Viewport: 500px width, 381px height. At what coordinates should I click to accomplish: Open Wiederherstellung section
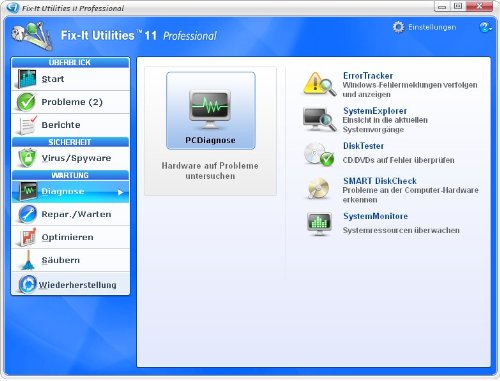[x=71, y=284]
